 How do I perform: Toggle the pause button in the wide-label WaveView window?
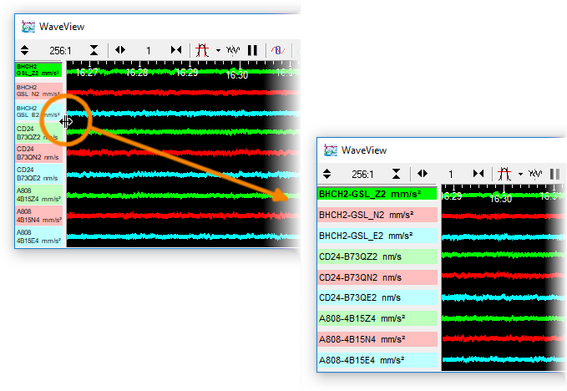[x=555, y=174]
